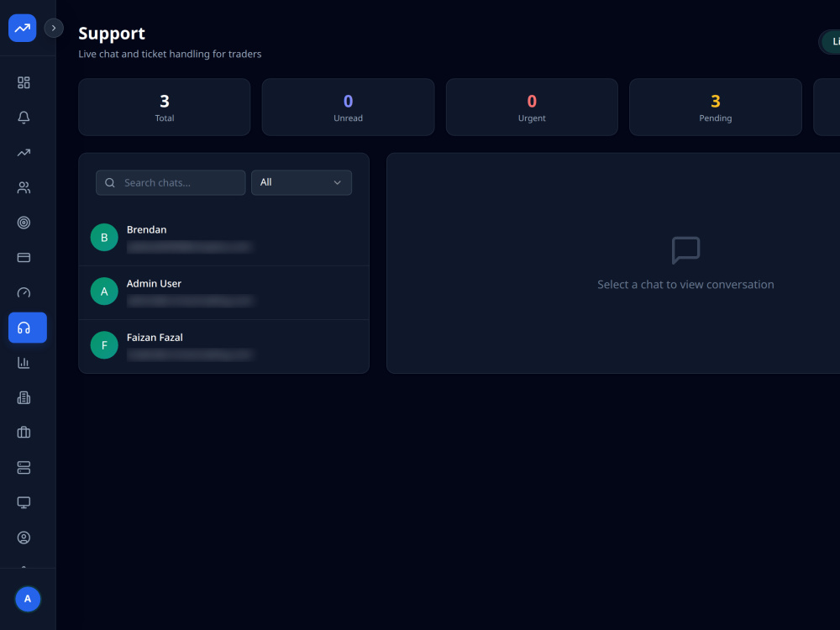The image size is (840, 630).
Task: Click the green F avatar for Faizan Fazal
Action: (x=104, y=345)
